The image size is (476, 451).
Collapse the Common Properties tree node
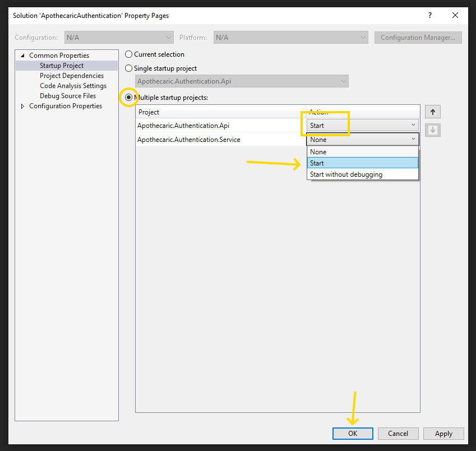click(22, 56)
